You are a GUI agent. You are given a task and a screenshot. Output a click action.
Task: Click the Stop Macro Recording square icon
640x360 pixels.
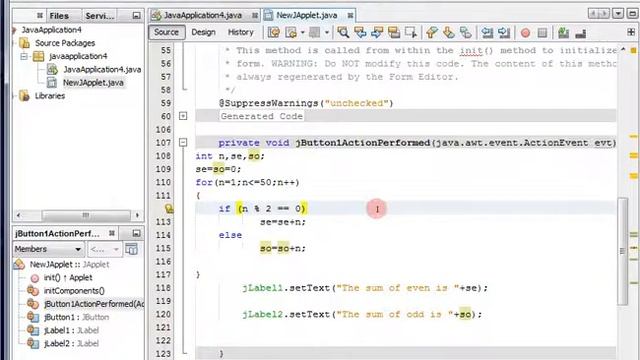click(x=542, y=33)
